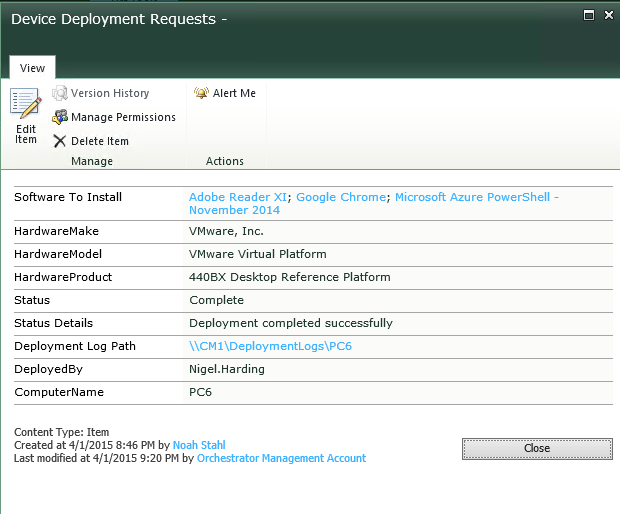This screenshot has width=620, height=514.
Task: Click the 'HardwareModel' field label
Action: [x=58, y=254]
